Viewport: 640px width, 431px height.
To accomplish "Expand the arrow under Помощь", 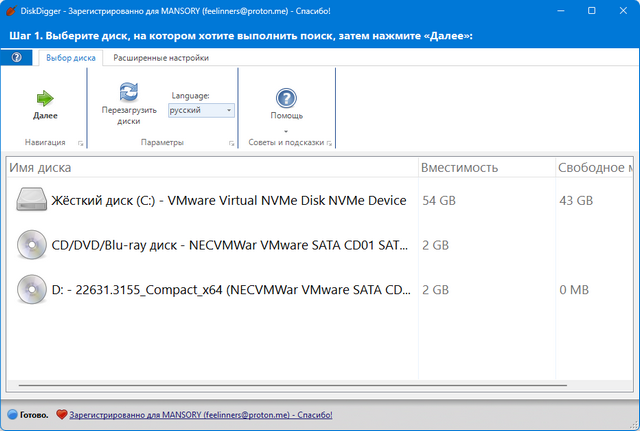I will click(286, 131).
